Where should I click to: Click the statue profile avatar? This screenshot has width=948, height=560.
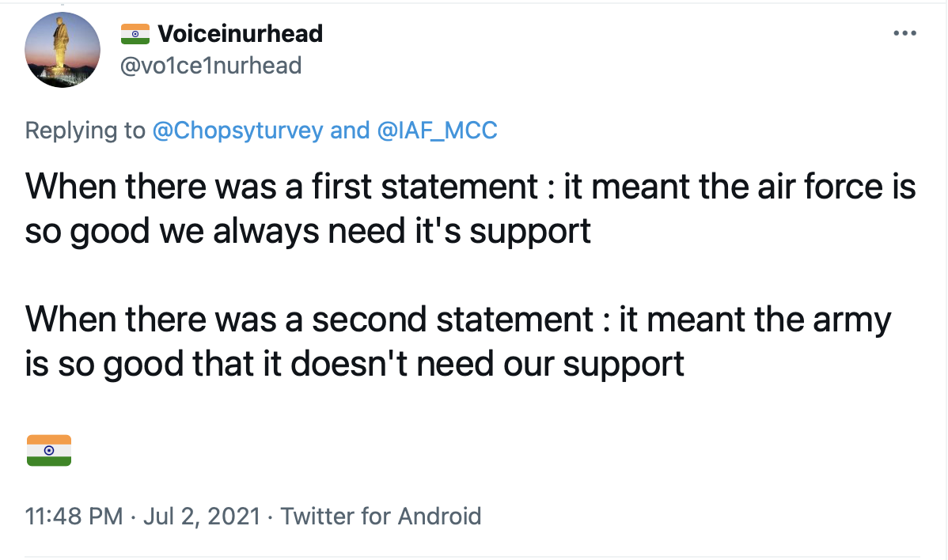point(63,49)
